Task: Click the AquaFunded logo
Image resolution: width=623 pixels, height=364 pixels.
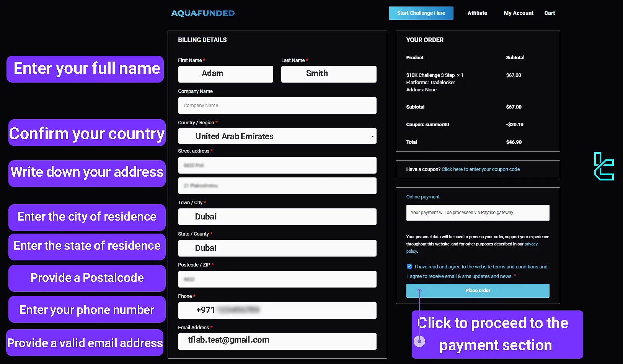Action: click(203, 13)
